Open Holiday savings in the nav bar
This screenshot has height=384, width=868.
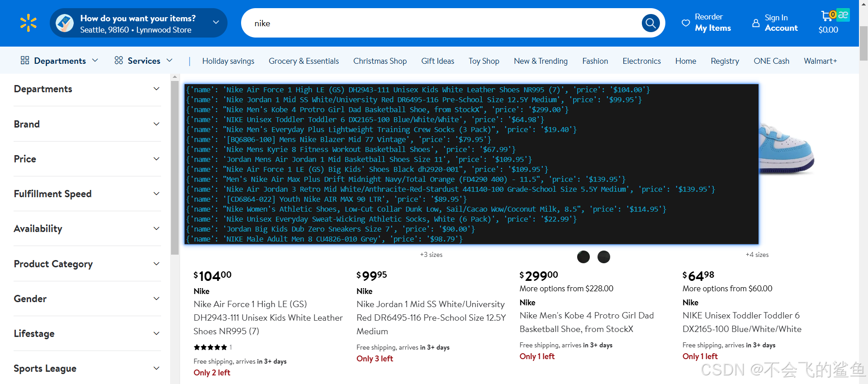click(x=228, y=61)
